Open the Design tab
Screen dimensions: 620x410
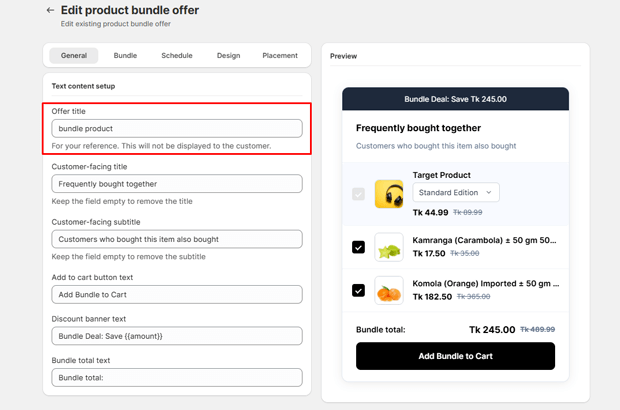(229, 56)
